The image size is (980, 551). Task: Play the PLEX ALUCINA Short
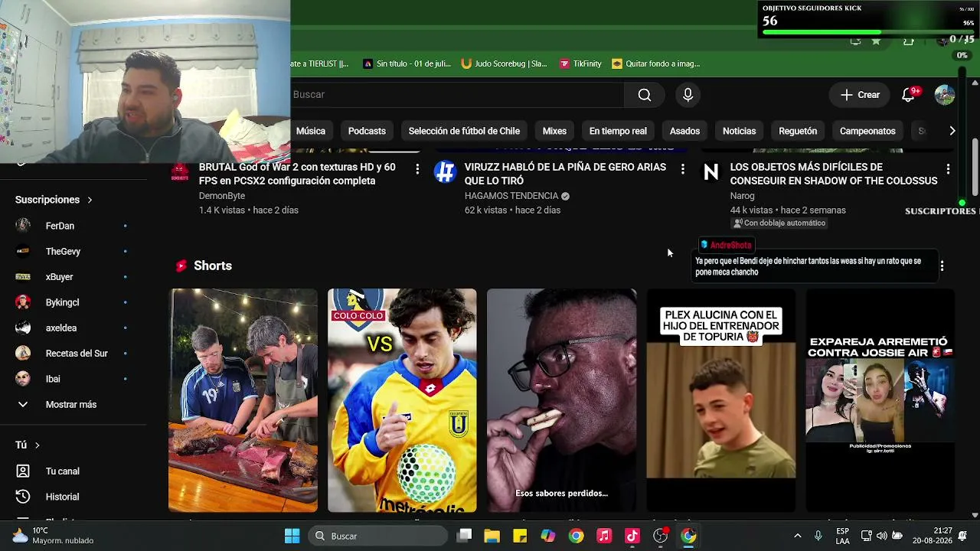720,400
